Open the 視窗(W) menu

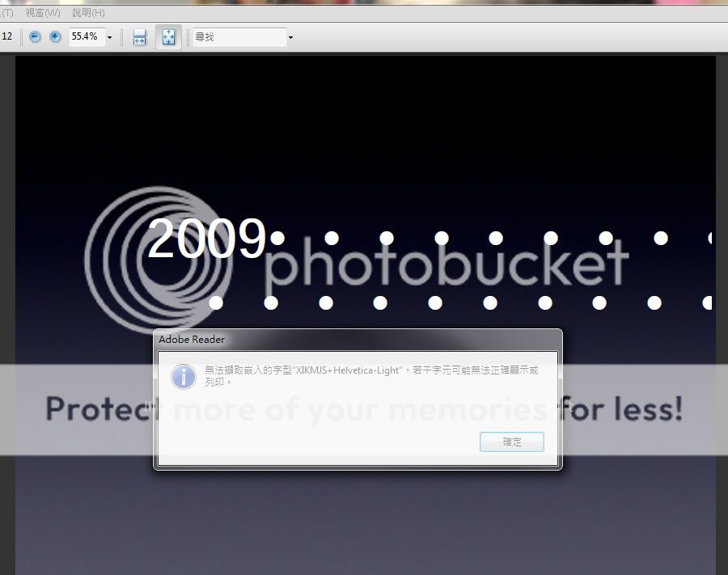click(x=43, y=13)
